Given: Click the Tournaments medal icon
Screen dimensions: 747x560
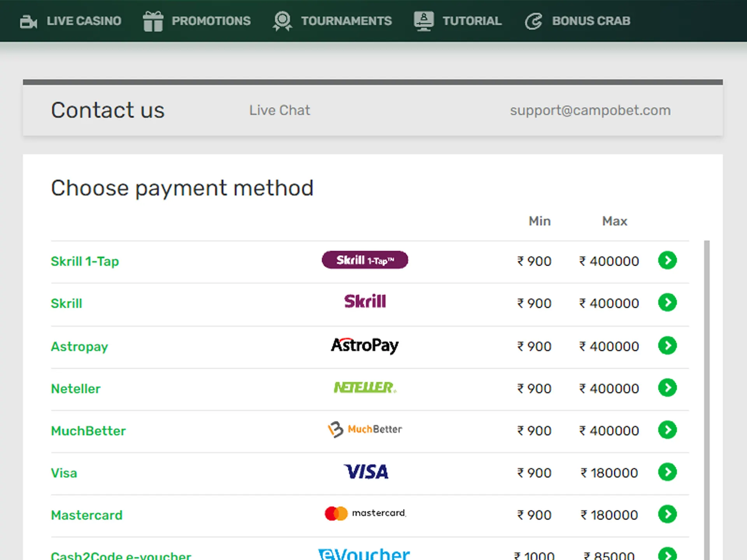Looking at the screenshot, I should pyautogui.click(x=282, y=21).
